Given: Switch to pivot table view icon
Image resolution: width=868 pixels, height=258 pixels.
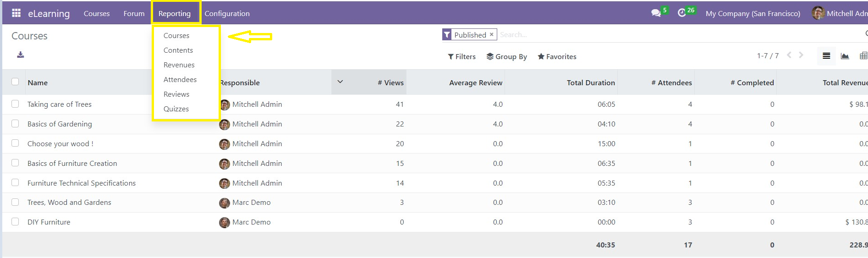Looking at the screenshot, I should click(863, 56).
